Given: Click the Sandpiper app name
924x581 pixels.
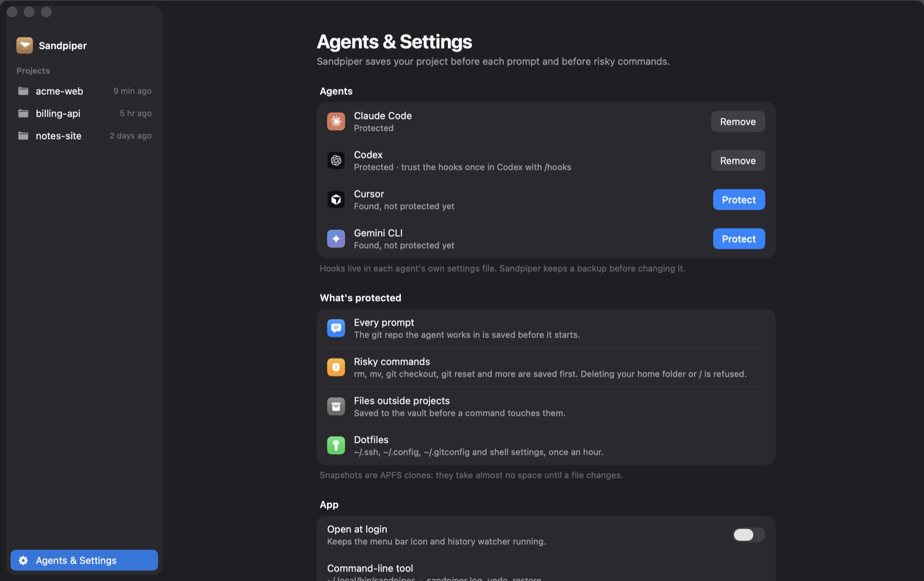Looking at the screenshot, I should (x=63, y=46).
